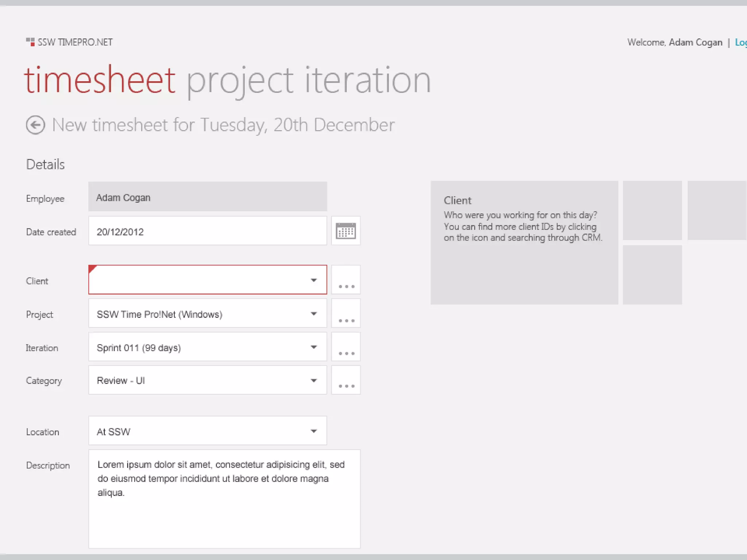747x560 pixels.
Task: Click the ellipsis button beside Client
Action: (x=346, y=280)
